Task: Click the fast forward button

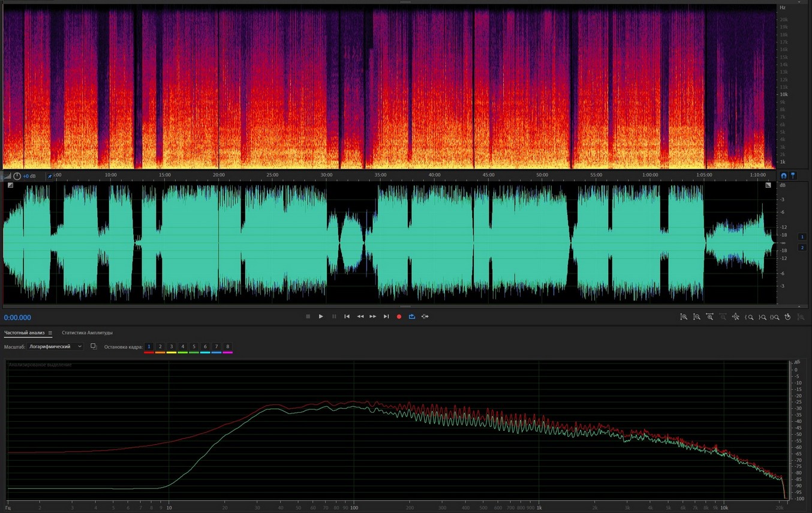Action: 373,317
